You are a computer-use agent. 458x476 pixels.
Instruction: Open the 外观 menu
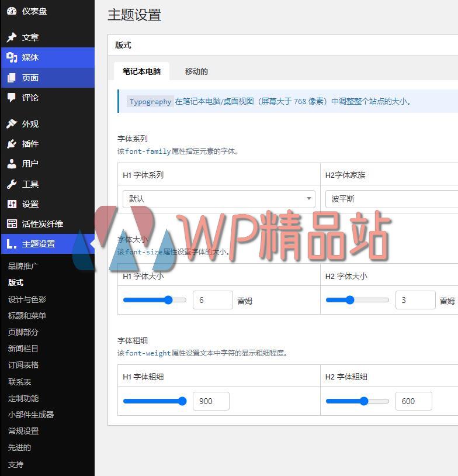point(48,123)
